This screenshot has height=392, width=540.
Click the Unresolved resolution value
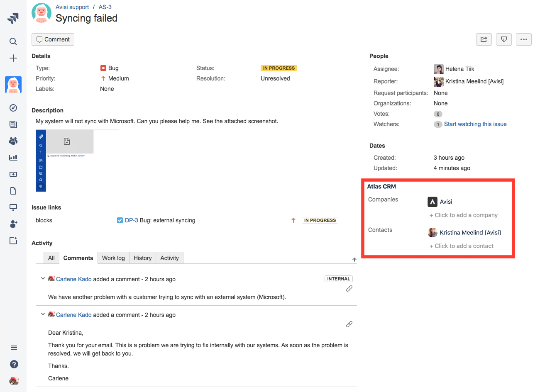pyautogui.click(x=275, y=78)
